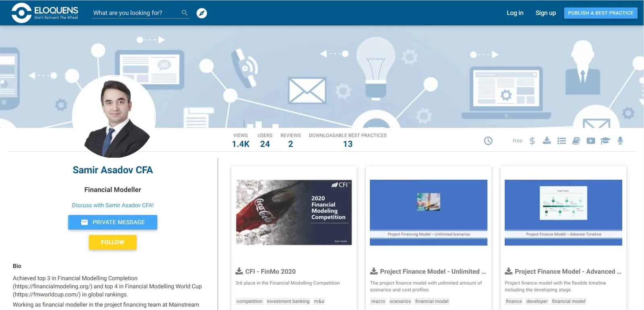Click the Users count "24"

tap(265, 144)
